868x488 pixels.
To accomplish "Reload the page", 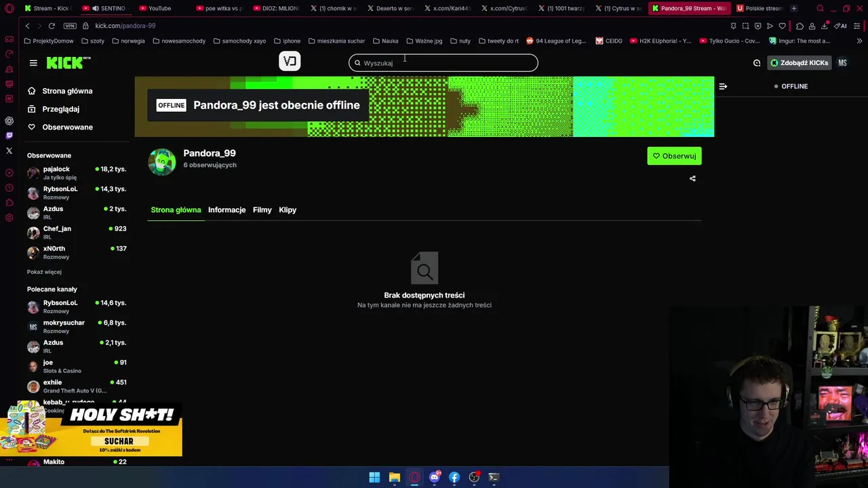I will click(52, 26).
